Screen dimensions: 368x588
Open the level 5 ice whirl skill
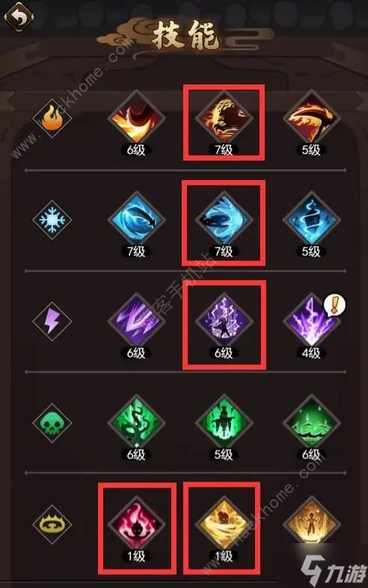[311, 220]
